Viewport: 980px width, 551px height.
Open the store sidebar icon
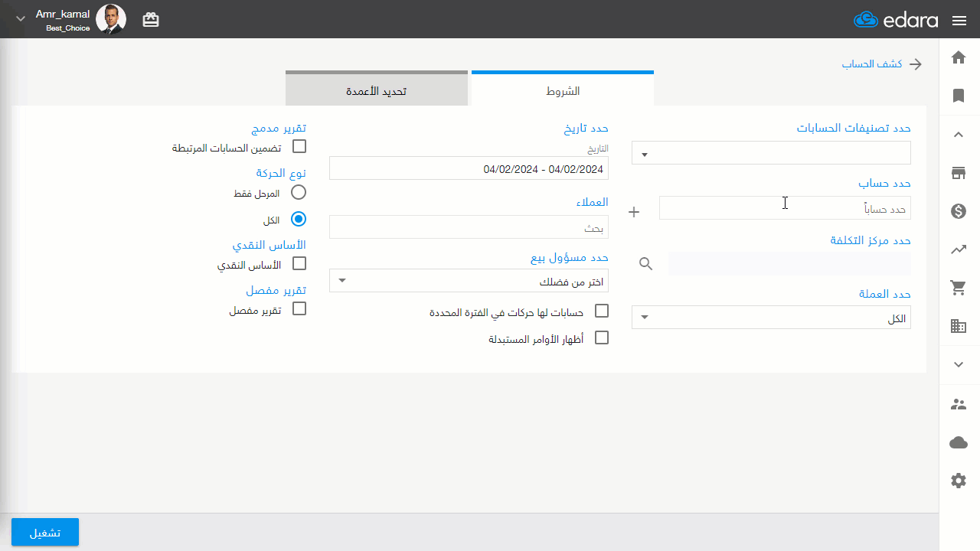(x=959, y=173)
